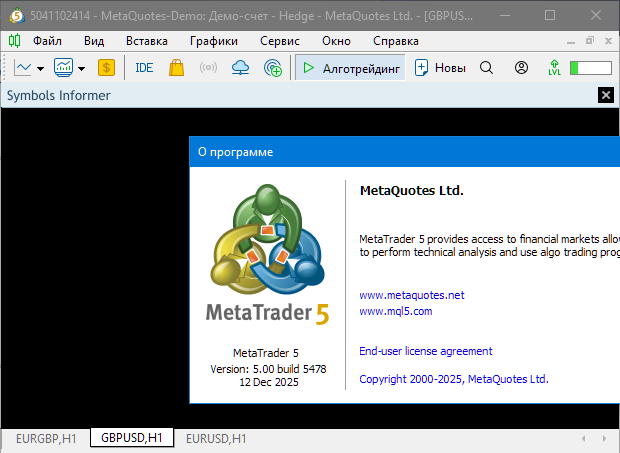Click the signal subscription icon with plus
The height and width of the screenshot is (453, 620).
273,68
